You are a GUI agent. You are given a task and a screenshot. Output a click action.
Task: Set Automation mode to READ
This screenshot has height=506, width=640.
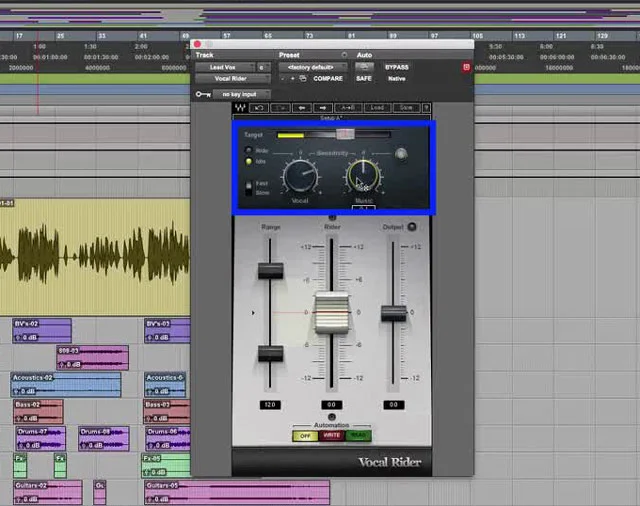(358, 436)
